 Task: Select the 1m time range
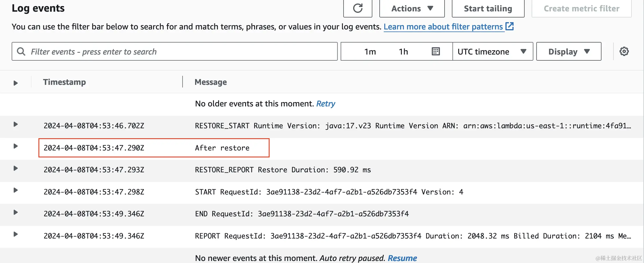(370, 52)
